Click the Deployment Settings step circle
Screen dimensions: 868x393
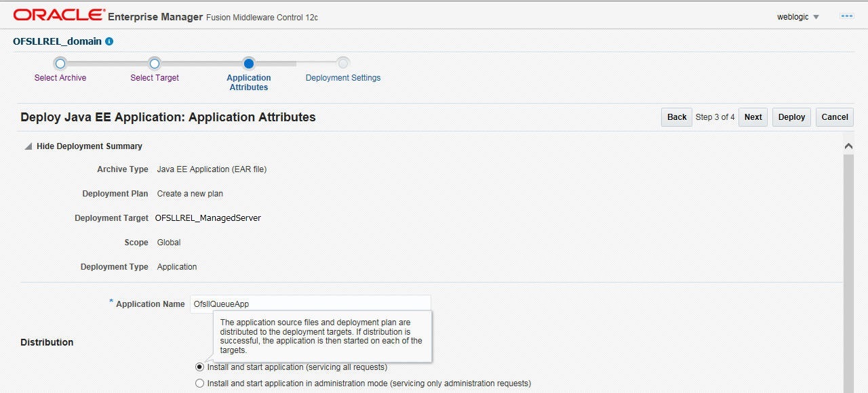pos(343,64)
